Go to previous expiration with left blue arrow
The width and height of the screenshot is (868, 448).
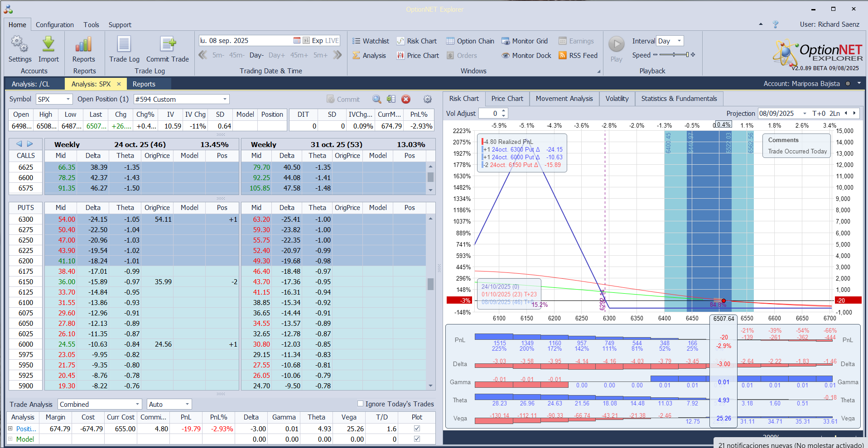pyautogui.click(x=19, y=144)
